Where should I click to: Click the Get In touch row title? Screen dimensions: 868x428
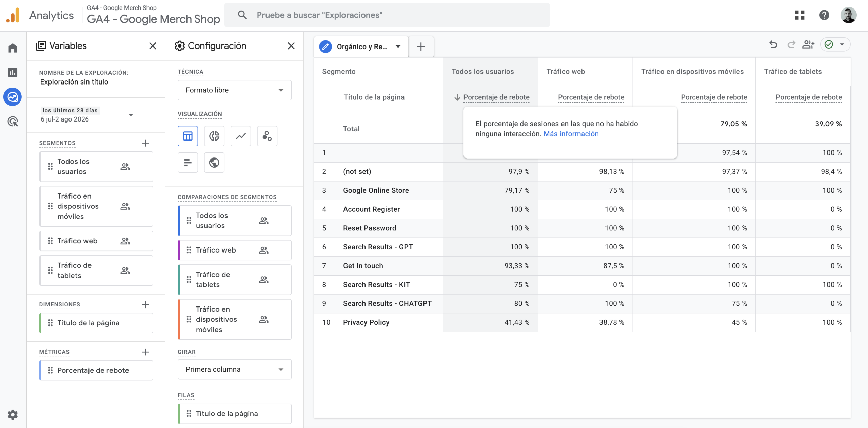(363, 266)
